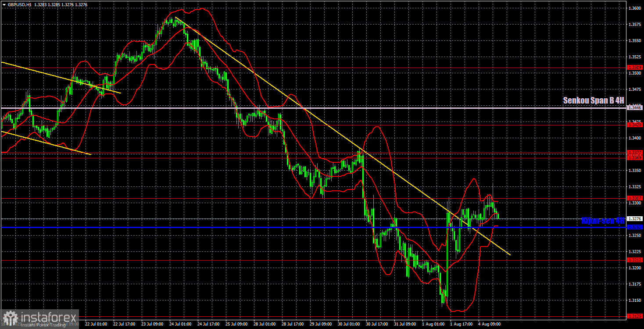Click the 30 Jul 17:00 time label
This screenshot has width=644, height=329.
376,324
